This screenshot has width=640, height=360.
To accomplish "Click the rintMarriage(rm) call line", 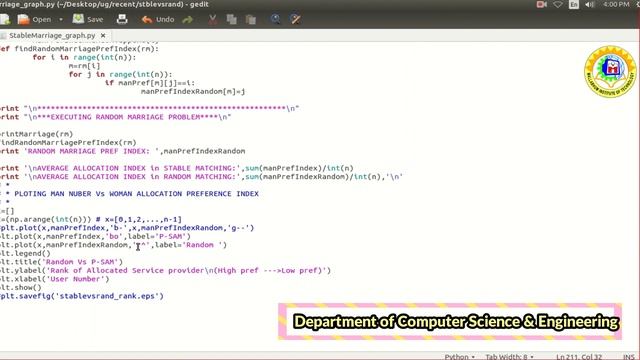I will [x=37, y=134].
